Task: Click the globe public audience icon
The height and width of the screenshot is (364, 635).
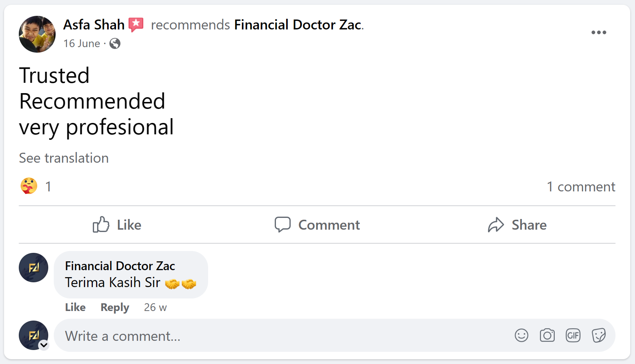Action: 115,43
